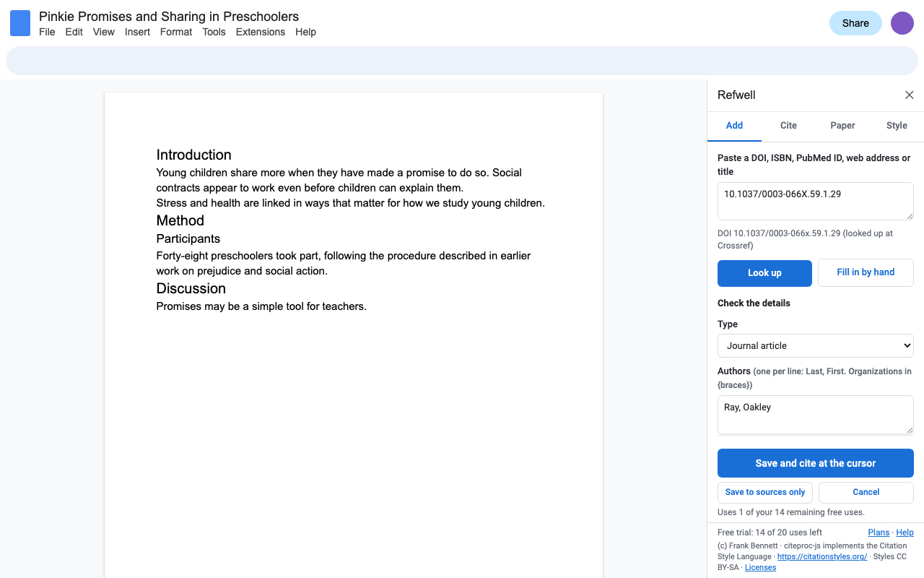Expand the Type dropdown showing Journal article
Viewport: 924px width, 578px height.
click(x=816, y=345)
